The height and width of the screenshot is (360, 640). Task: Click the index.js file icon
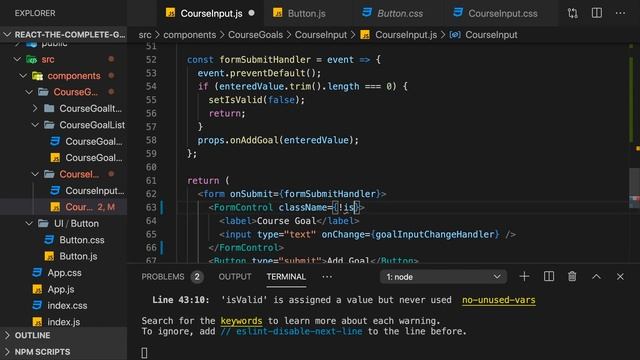pos(38,322)
